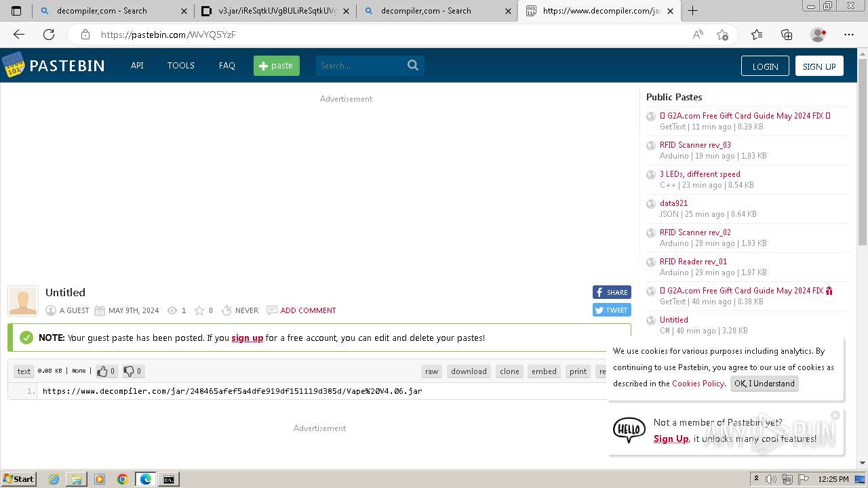Image resolution: width=868 pixels, height=488 pixels.
Task: Click the ADD COMMENT link
Action: (308, 310)
